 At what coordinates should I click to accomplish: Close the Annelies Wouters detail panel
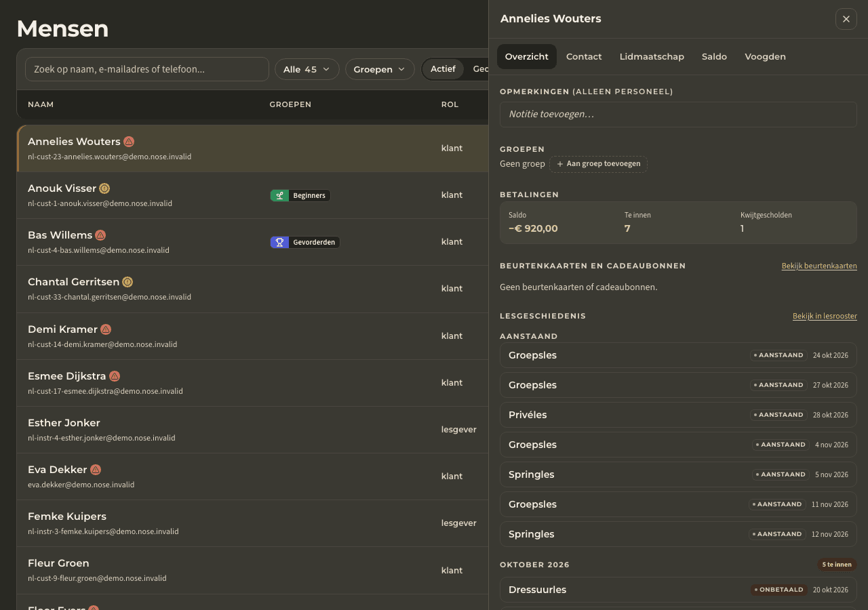(846, 19)
